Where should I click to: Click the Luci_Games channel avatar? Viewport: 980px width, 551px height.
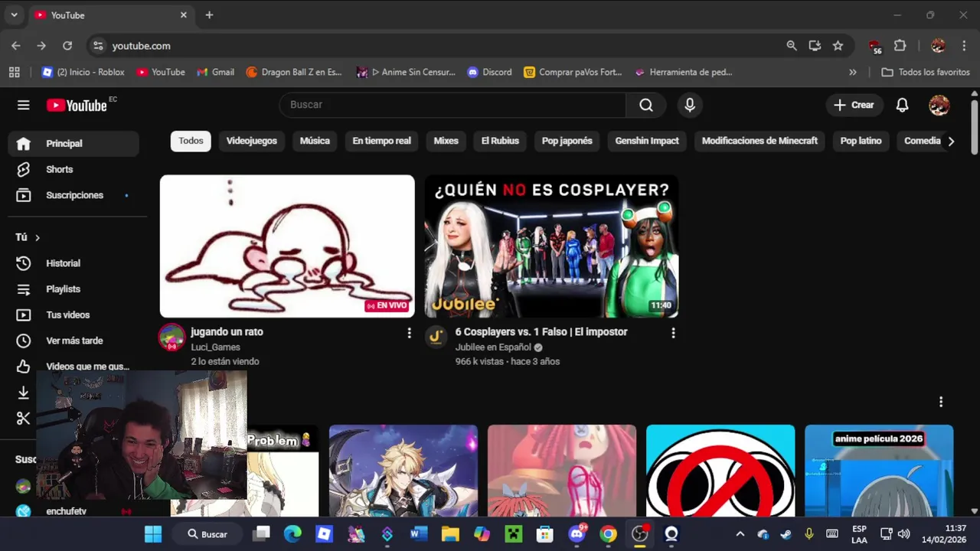pyautogui.click(x=171, y=337)
